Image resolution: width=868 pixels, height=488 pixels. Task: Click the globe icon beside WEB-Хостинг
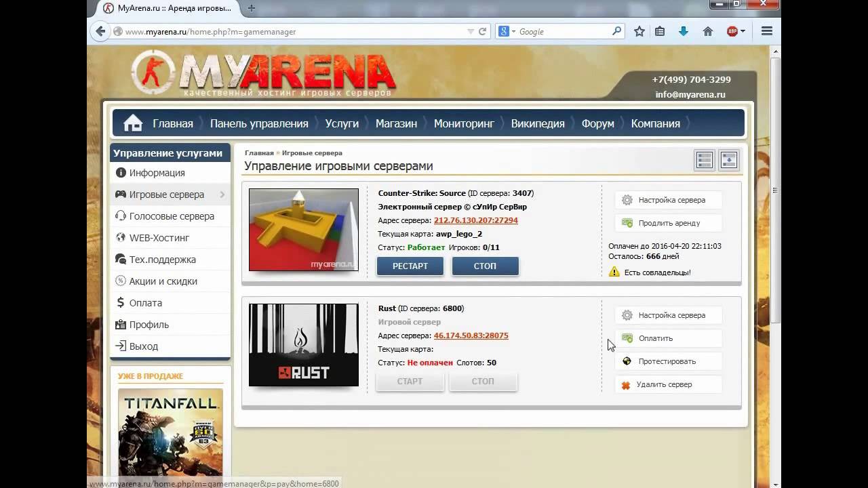coord(121,238)
